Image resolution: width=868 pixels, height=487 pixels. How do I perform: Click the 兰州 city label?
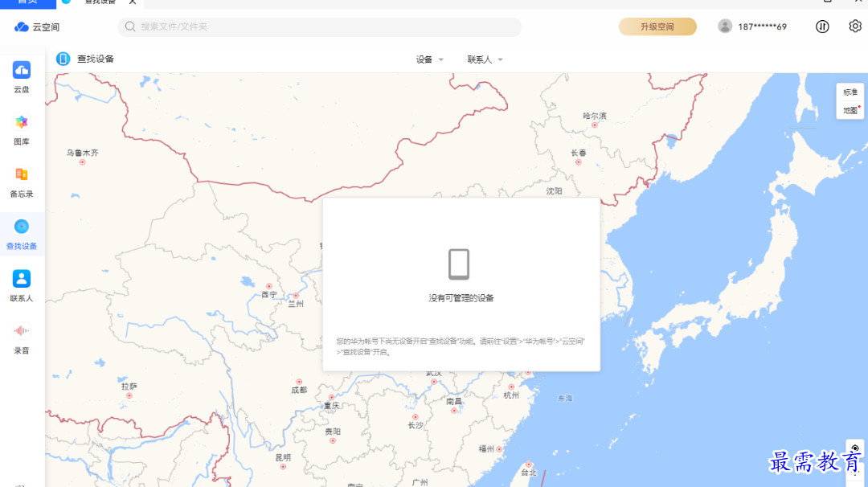pyautogui.click(x=296, y=304)
